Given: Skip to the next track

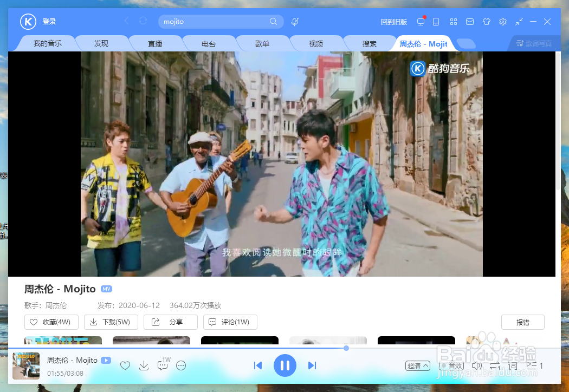Looking at the screenshot, I should [312, 365].
